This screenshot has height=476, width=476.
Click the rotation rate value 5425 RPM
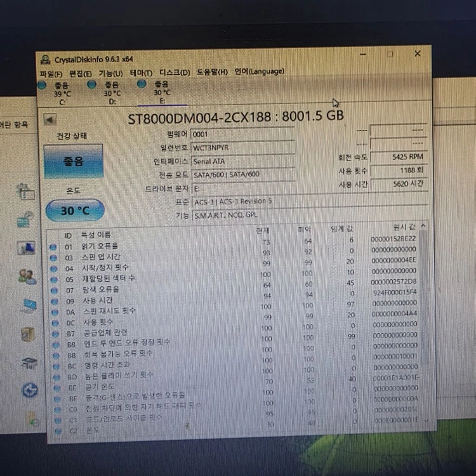pyautogui.click(x=399, y=157)
